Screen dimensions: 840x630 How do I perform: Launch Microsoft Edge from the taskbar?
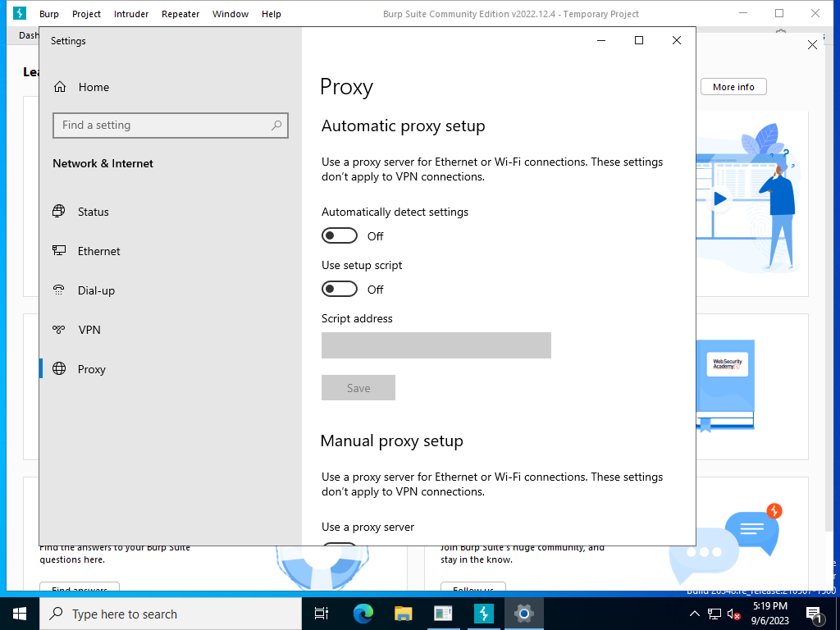363,614
